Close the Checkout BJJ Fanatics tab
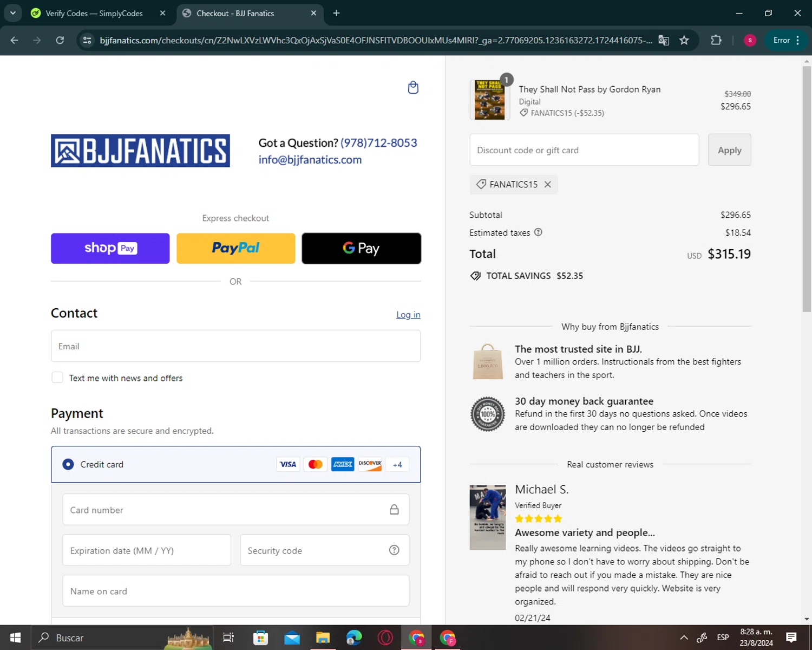Viewport: 812px width, 650px height. [313, 13]
